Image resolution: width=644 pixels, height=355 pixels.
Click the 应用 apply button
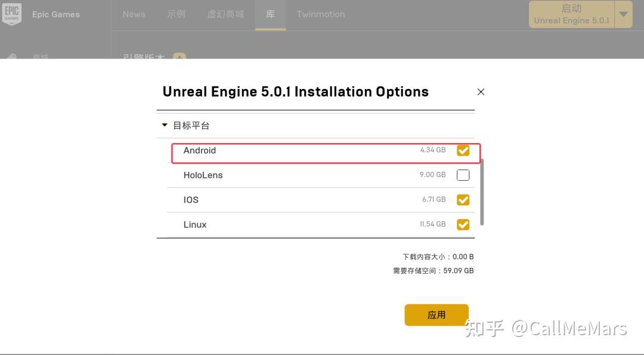click(x=436, y=315)
